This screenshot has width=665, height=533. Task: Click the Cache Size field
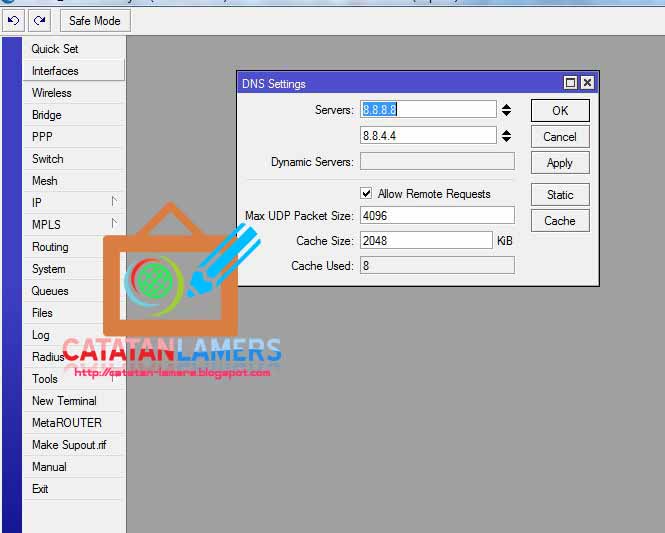click(426, 240)
